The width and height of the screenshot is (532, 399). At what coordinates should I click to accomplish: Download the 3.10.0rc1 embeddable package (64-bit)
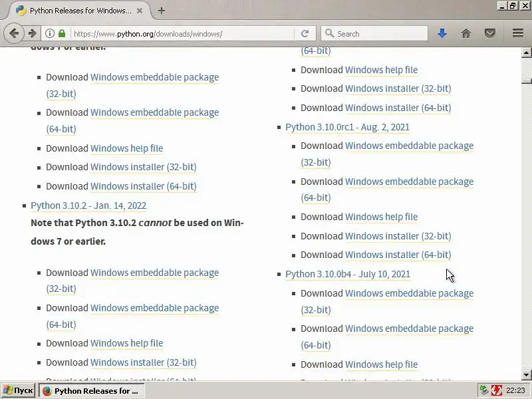click(x=409, y=182)
